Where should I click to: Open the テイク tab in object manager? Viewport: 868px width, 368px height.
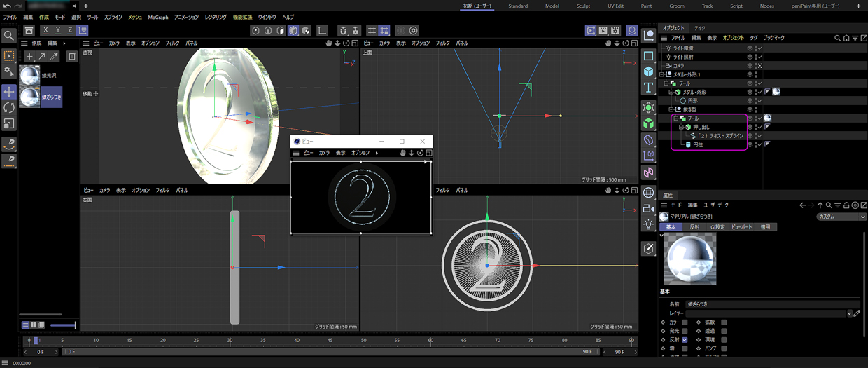pyautogui.click(x=699, y=28)
